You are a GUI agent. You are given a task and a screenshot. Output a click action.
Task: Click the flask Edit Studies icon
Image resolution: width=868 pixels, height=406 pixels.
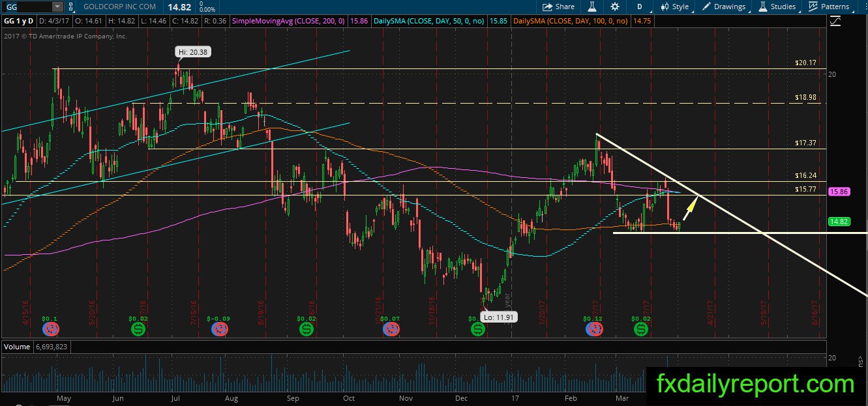[593, 7]
